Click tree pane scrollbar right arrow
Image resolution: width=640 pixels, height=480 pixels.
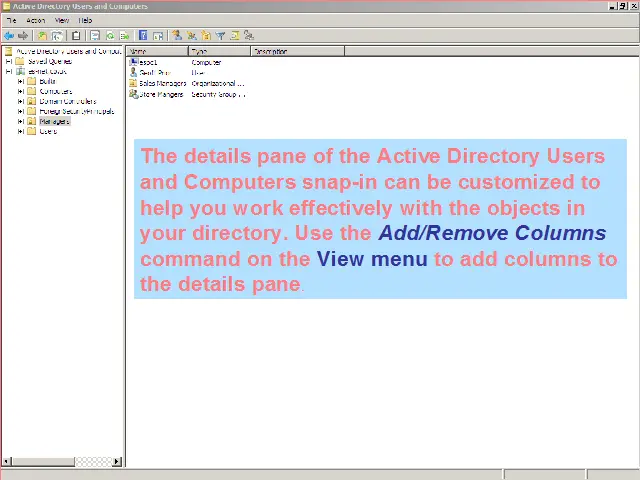117,462
